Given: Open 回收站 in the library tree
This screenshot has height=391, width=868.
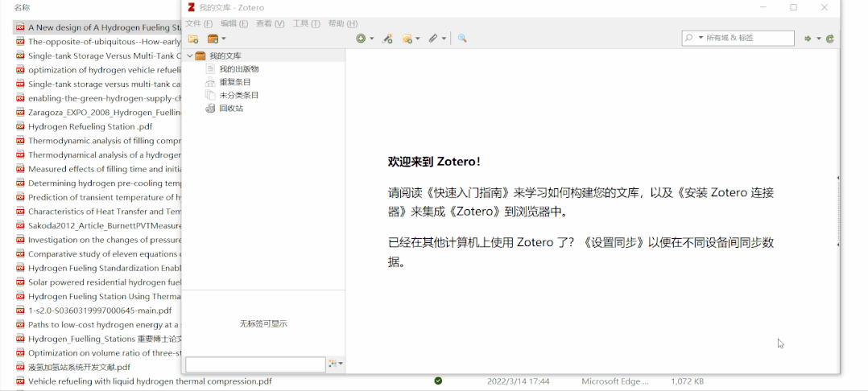Looking at the screenshot, I should tap(231, 109).
